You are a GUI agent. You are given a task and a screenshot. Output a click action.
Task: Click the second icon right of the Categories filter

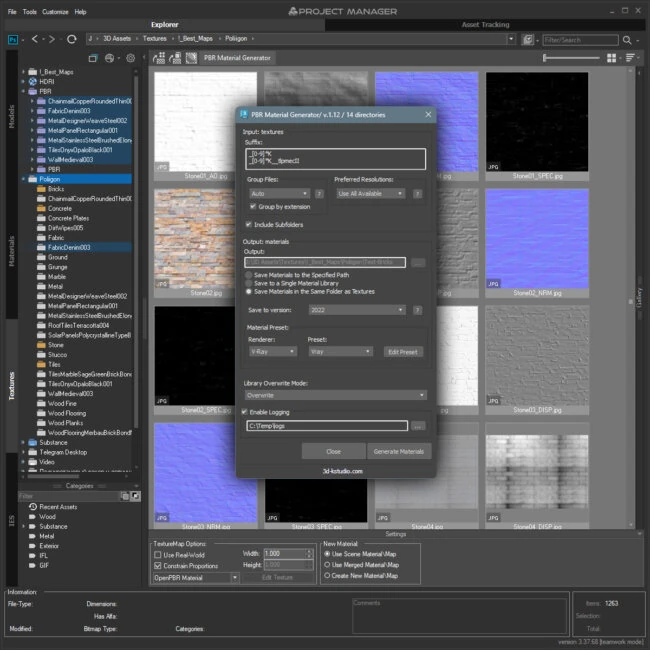pyautogui.click(x=136, y=496)
